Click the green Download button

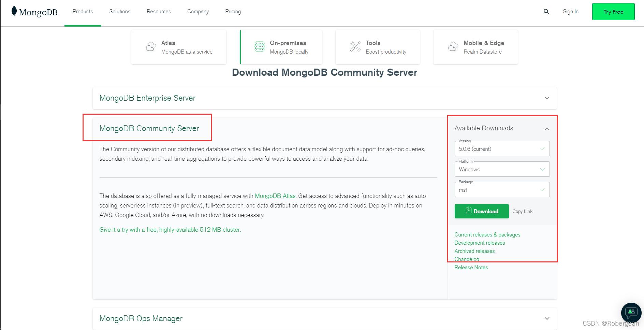(481, 211)
